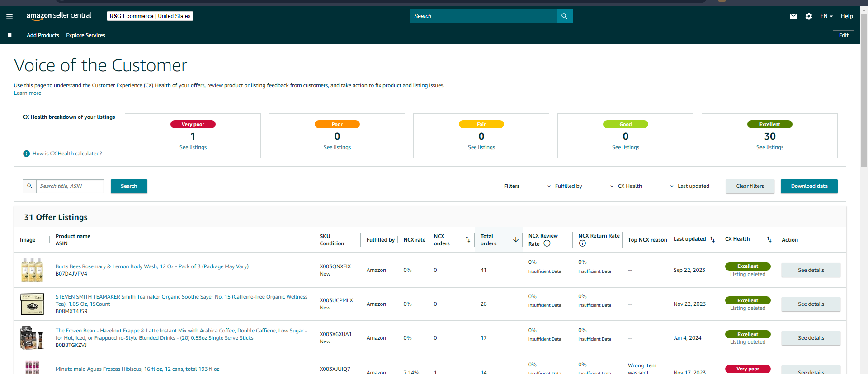
Task: Expand the Fulfilled by filter dropdown
Action: click(565, 186)
